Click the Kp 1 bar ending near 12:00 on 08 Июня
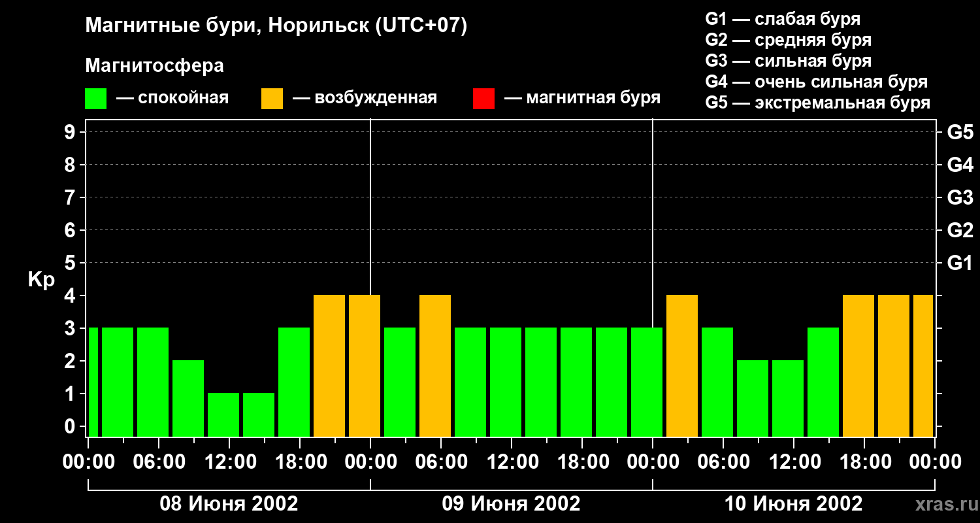The image size is (980, 523). 223,414
